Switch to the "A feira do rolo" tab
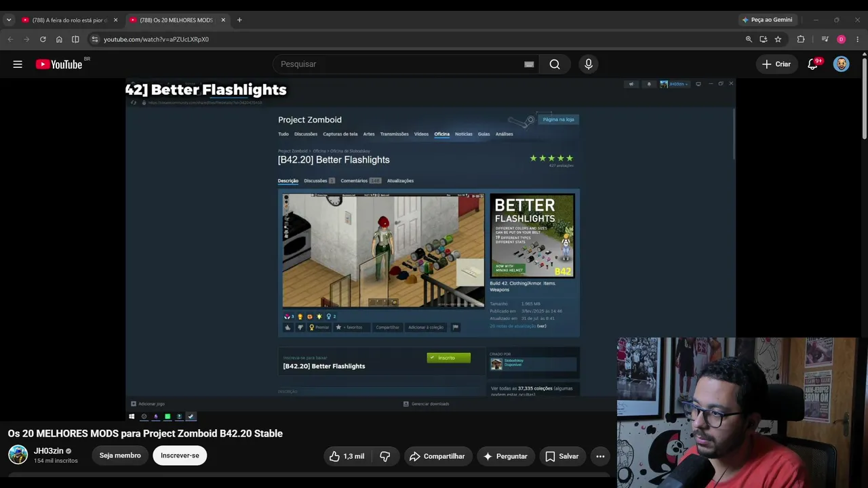 point(70,20)
